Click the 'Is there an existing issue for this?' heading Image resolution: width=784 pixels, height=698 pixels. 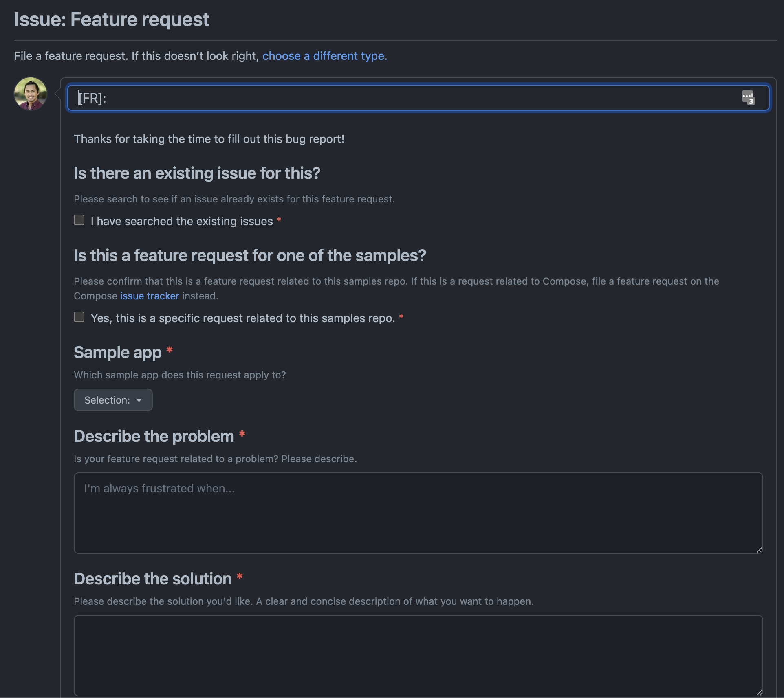coord(197,173)
